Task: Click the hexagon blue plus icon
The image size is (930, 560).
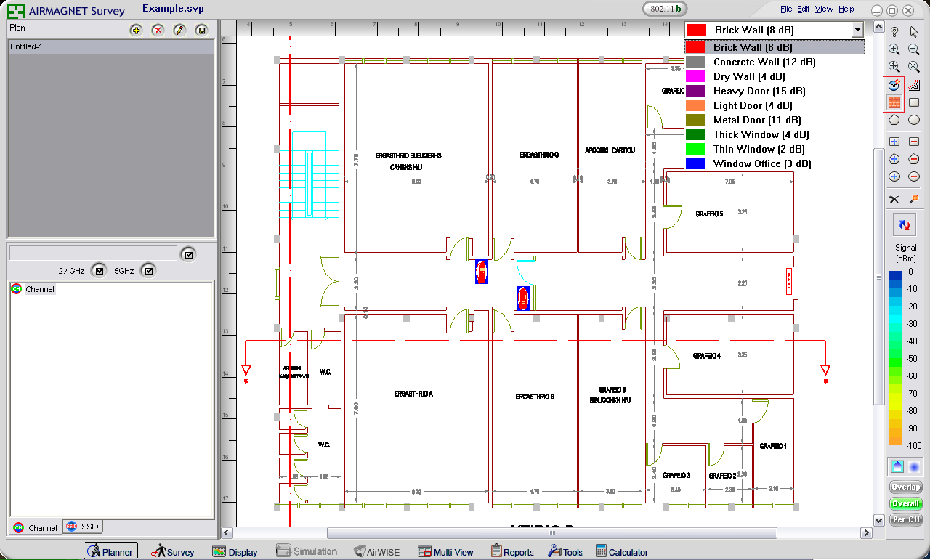Action: coord(894,159)
